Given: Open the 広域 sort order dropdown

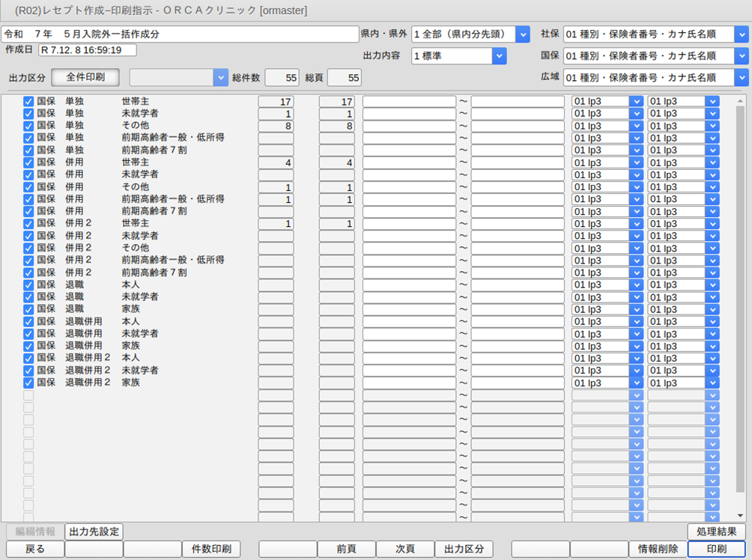Looking at the screenshot, I should point(741,77).
